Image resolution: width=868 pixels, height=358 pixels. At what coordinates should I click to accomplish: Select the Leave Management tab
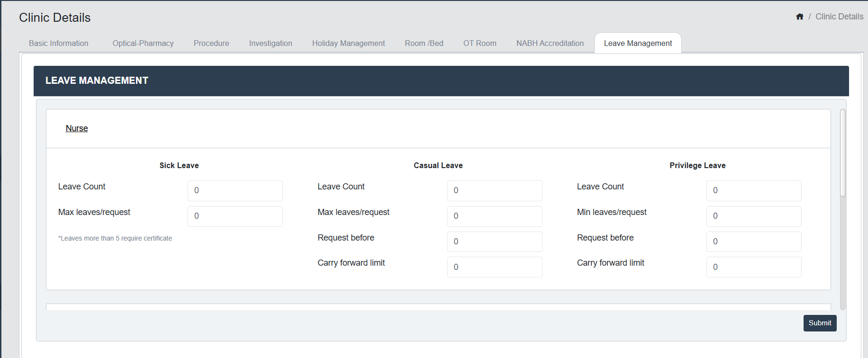[x=638, y=43]
